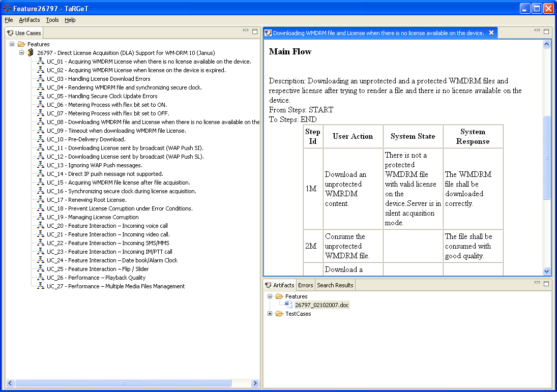The width and height of the screenshot is (557, 392).
Task: Select the 26797_02102007.doc file name
Action: coord(322,305)
